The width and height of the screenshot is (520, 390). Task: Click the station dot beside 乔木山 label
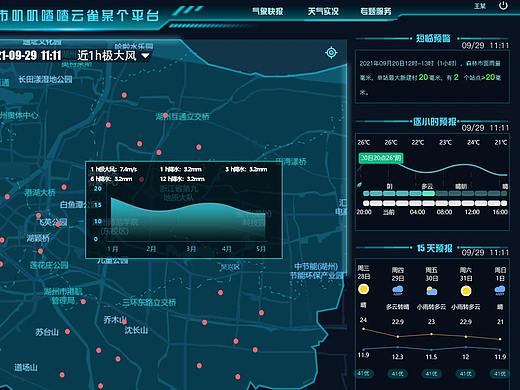pos(124,322)
